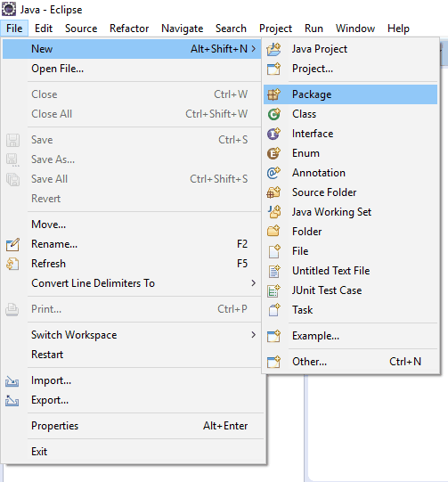Select Class in the New submenu
The height and width of the screenshot is (482, 448).
[x=350, y=114]
